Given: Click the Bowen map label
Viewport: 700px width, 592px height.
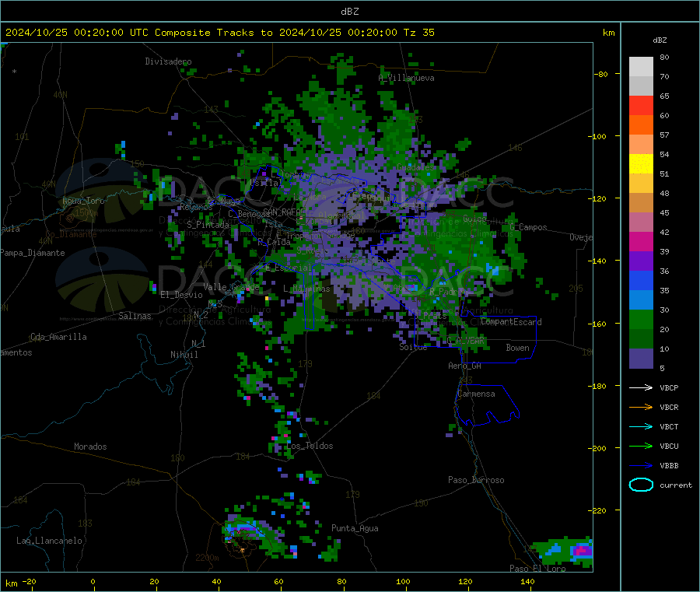Looking at the screenshot, I should click(517, 348).
